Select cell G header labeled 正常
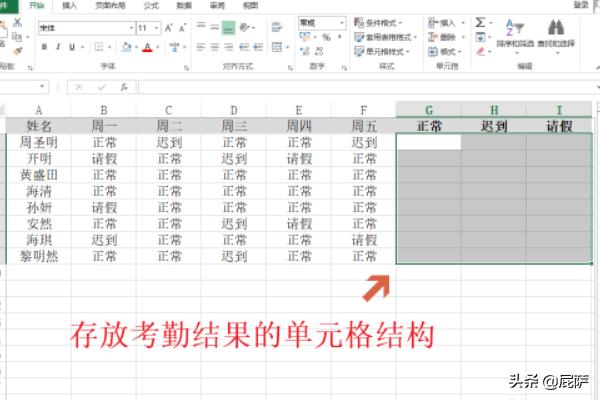600x400 pixels. tap(428, 126)
